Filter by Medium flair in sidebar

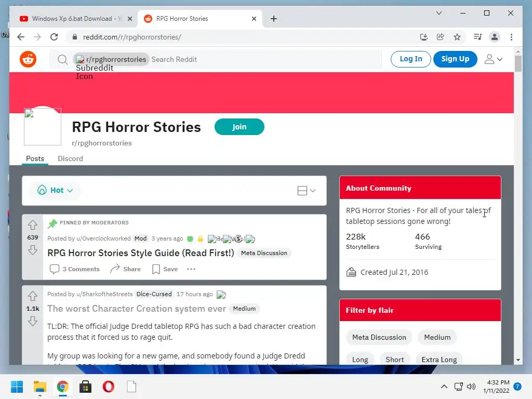click(437, 337)
